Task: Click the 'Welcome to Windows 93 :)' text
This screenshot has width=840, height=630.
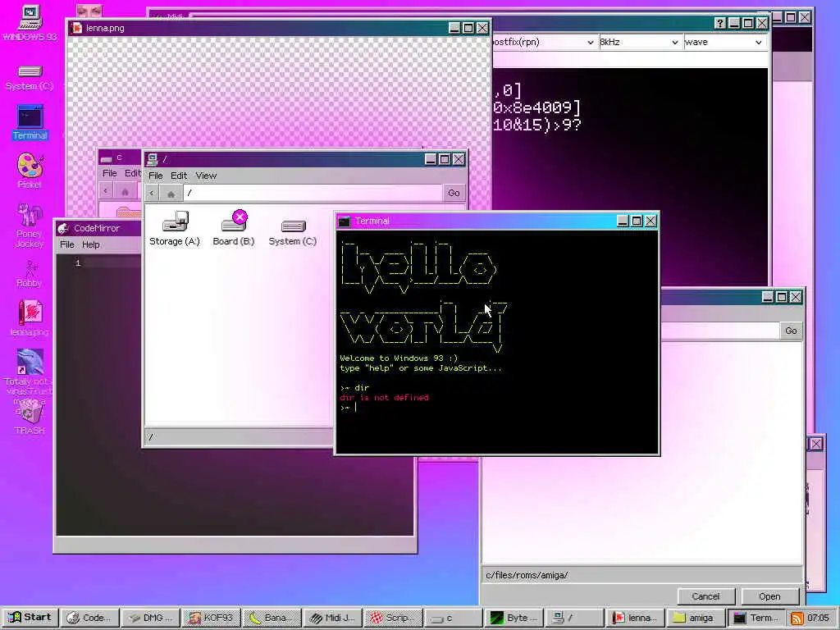Action: 399,358
